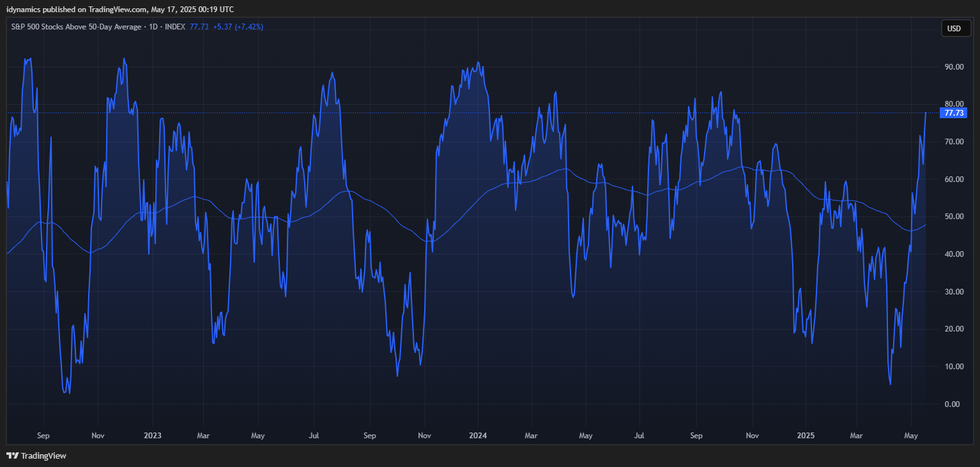
Task: Select the 1D interval in chart legend
Action: pyautogui.click(x=153, y=27)
